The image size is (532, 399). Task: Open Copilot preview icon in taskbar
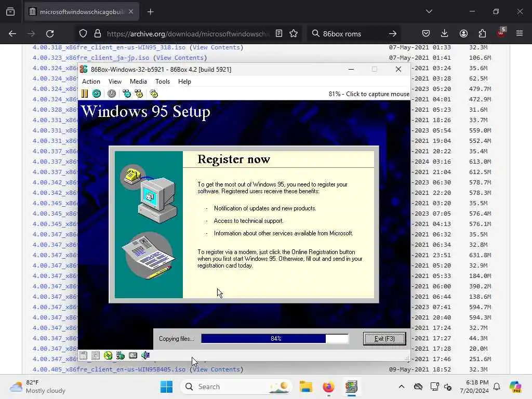point(515,387)
